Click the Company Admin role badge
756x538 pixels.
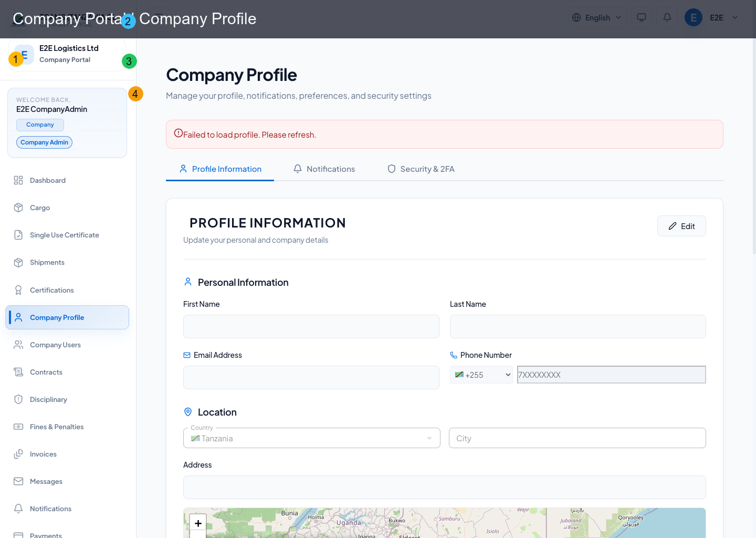45,142
